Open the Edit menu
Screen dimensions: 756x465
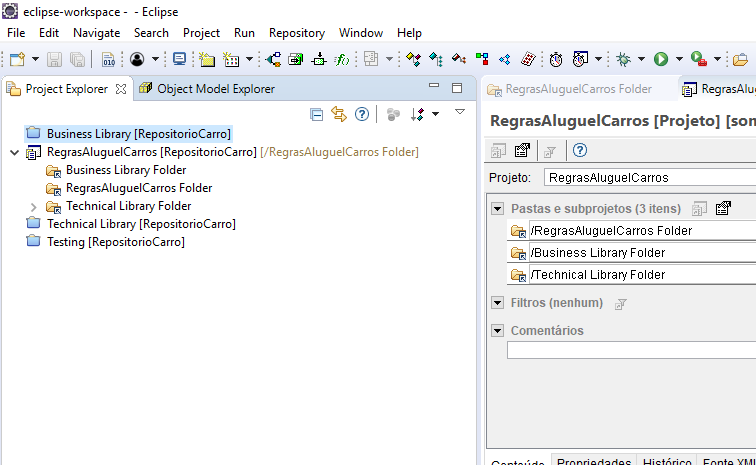pos(49,33)
